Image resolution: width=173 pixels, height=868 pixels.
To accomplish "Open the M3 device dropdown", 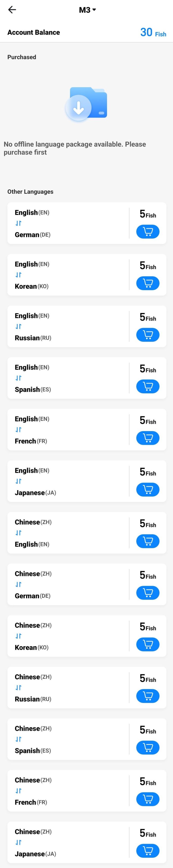I will (87, 10).
